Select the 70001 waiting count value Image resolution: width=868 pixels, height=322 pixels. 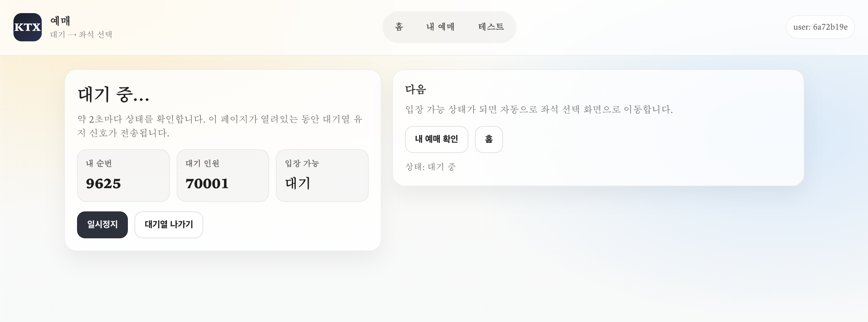[x=207, y=184]
